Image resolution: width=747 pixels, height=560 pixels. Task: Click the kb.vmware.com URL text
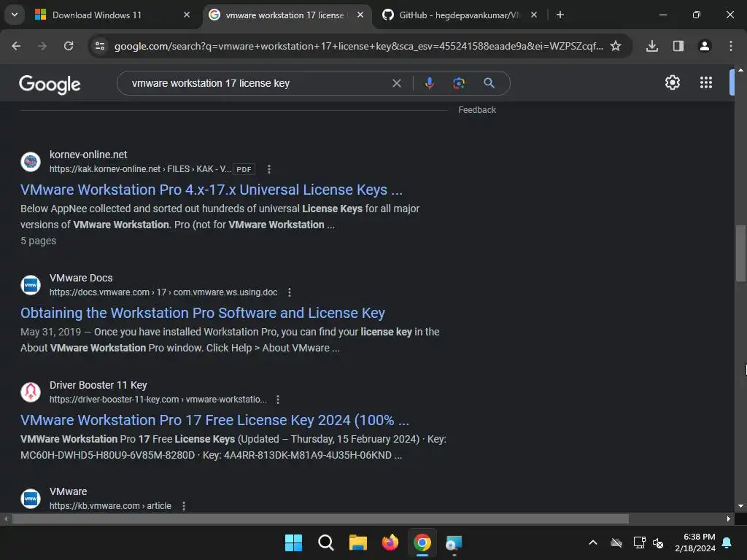(x=110, y=506)
